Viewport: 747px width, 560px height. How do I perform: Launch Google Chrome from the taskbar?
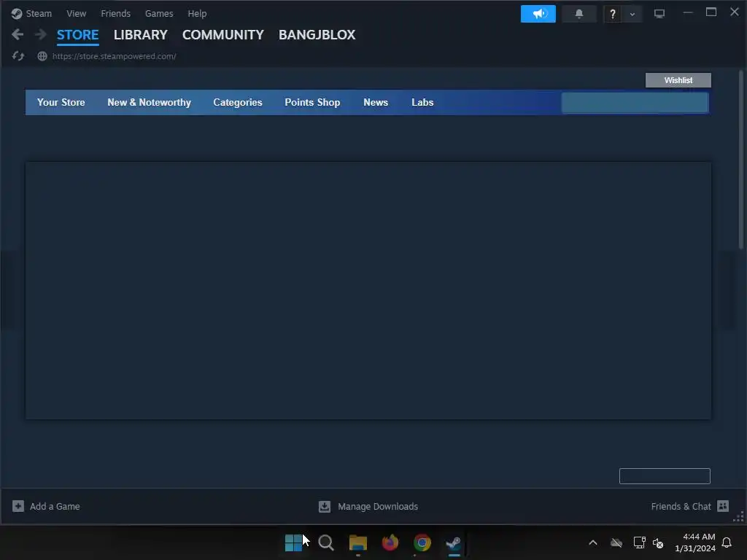(422, 542)
